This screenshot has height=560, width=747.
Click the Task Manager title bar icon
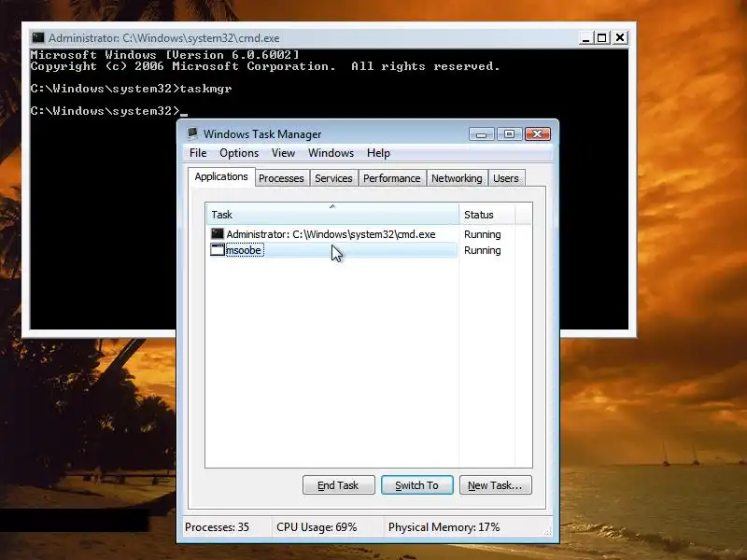pos(192,133)
